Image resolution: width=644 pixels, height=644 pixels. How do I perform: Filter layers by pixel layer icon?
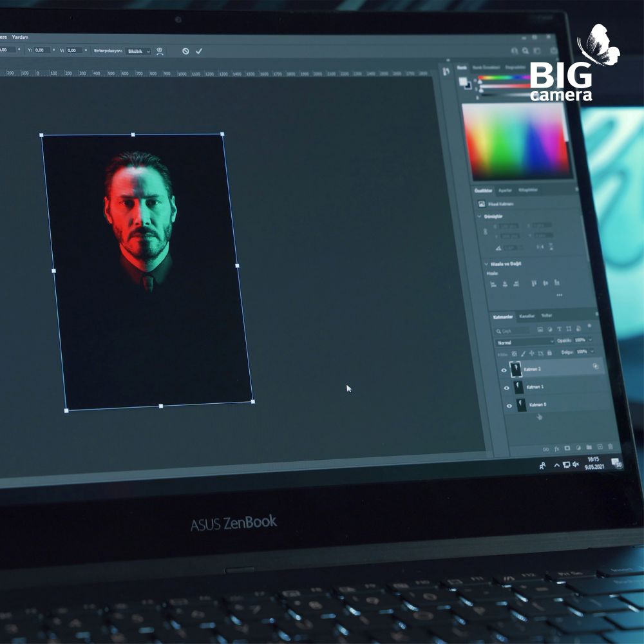pos(540,329)
